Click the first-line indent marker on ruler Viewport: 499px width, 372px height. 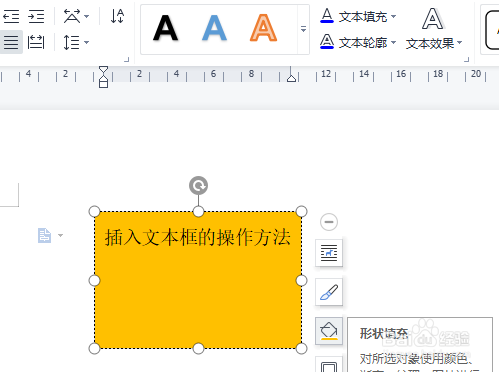pos(103,71)
